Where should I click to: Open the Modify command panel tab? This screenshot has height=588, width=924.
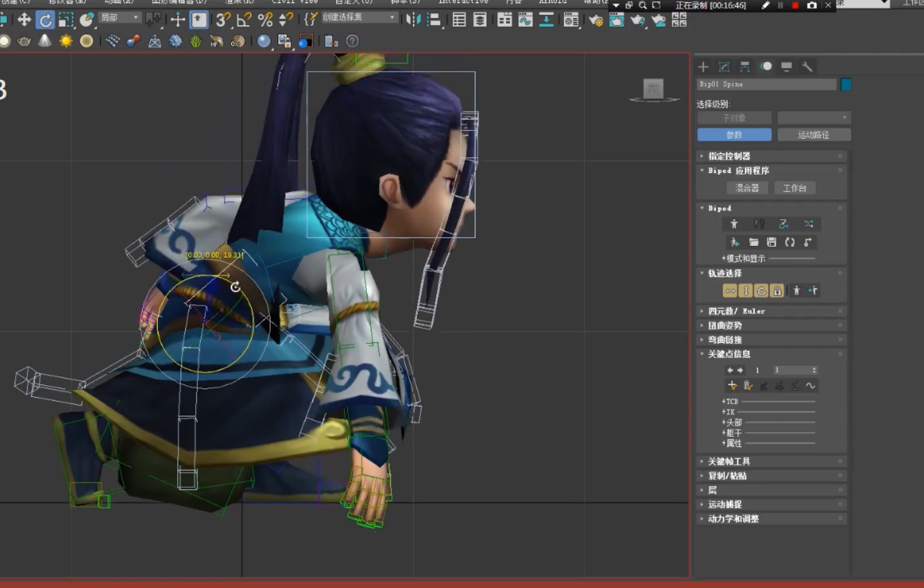coord(724,67)
